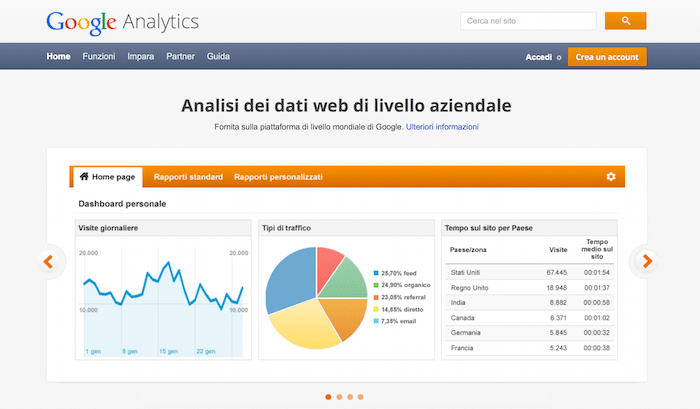
Task: Click the Tipi di traffico widget title
Action: pyautogui.click(x=286, y=228)
